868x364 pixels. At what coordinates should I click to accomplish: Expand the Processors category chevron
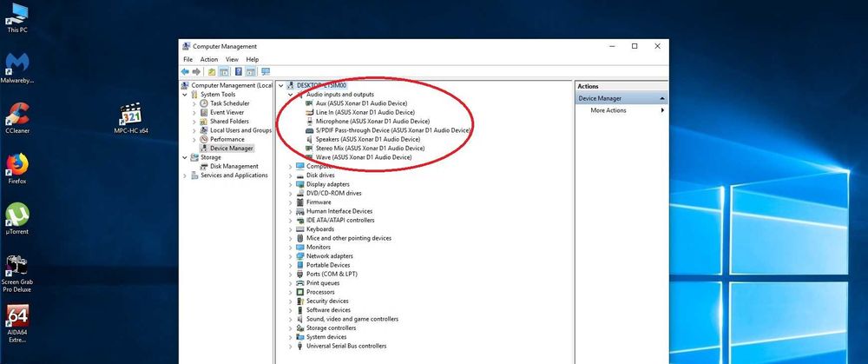point(290,292)
